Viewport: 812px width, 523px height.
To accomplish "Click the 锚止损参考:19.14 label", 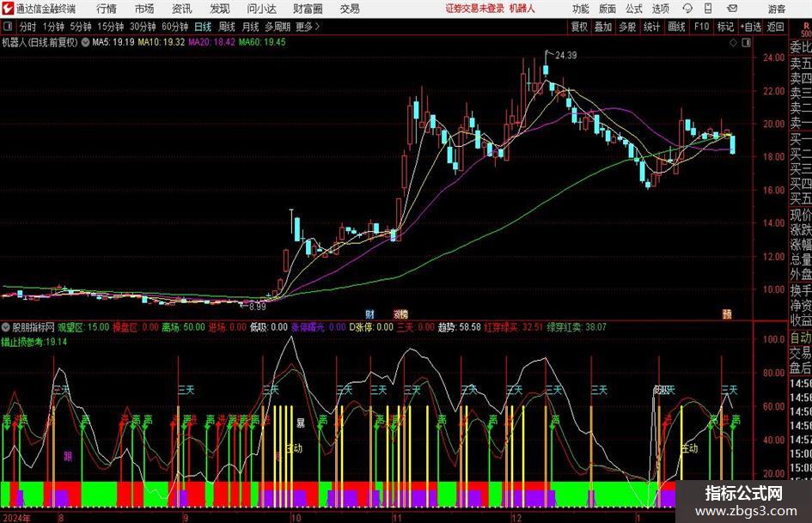I will 34,342.
